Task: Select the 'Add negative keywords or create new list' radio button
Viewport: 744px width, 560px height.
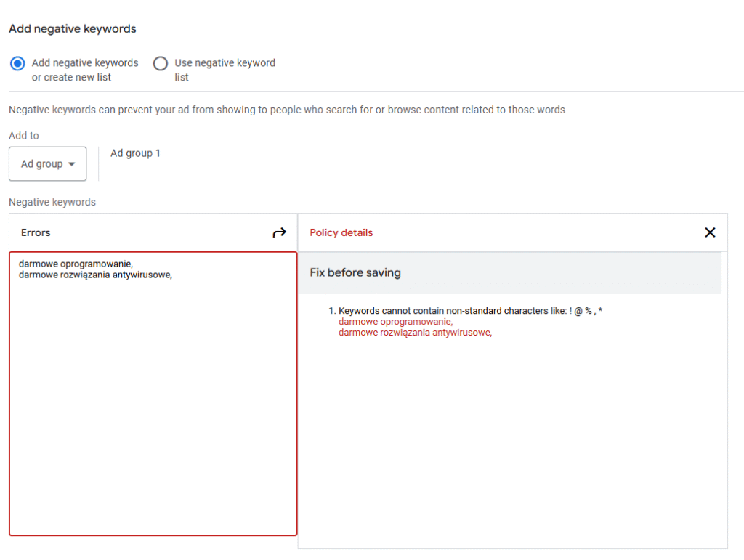Action: pyautogui.click(x=17, y=63)
